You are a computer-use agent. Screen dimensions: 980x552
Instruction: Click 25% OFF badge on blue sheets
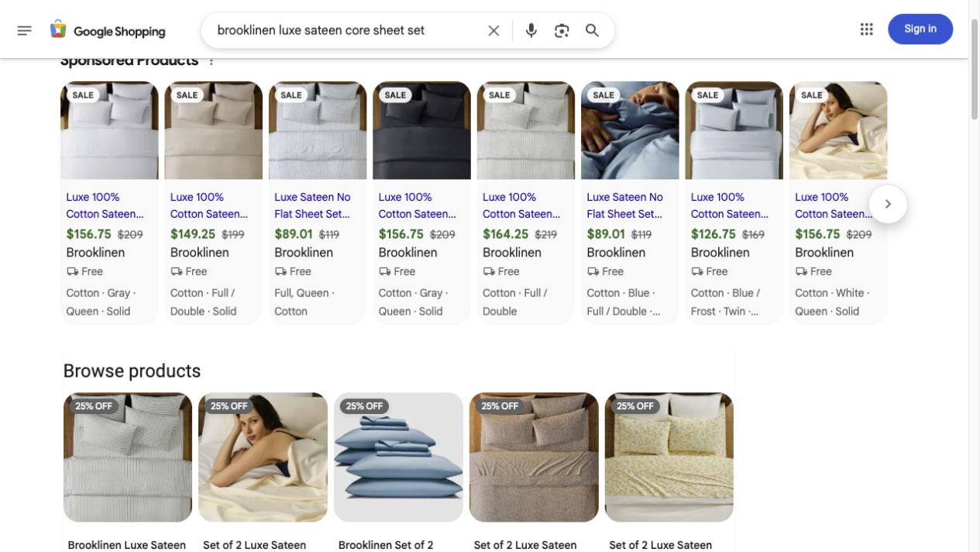pyautogui.click(x=364, y=406)
